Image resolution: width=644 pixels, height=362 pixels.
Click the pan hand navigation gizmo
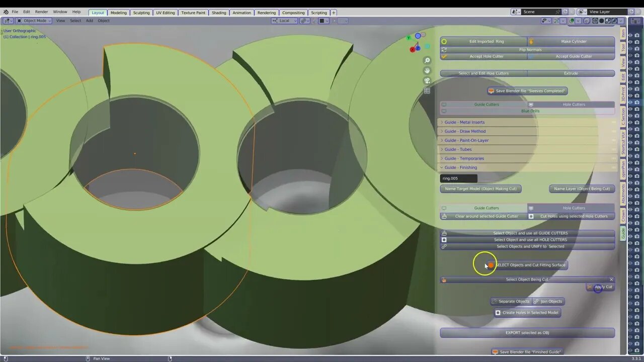coord(427,70)
